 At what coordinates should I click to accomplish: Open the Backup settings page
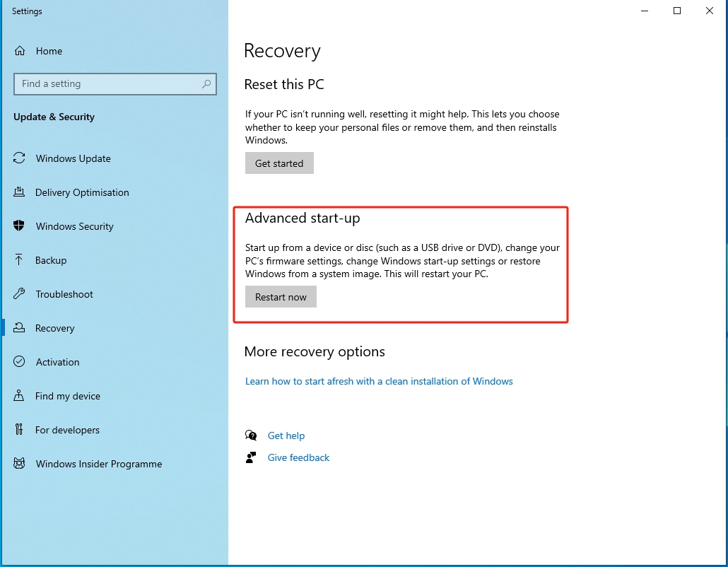51,260
